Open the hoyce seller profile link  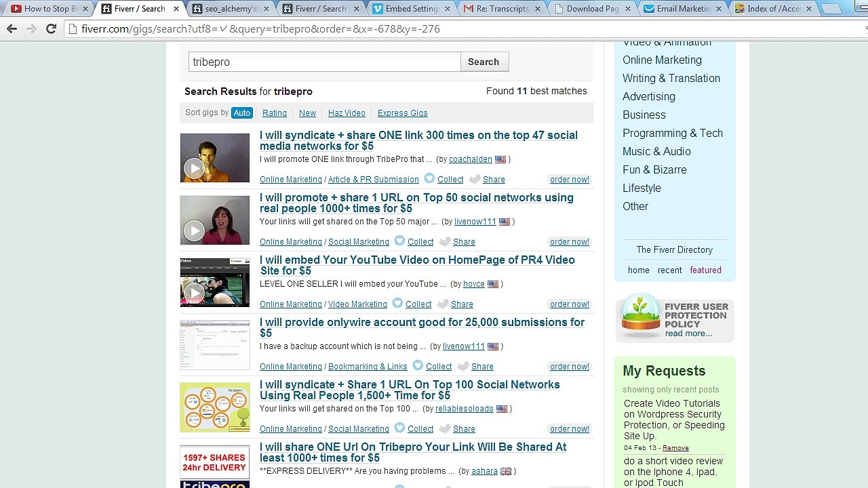[474, 284]
